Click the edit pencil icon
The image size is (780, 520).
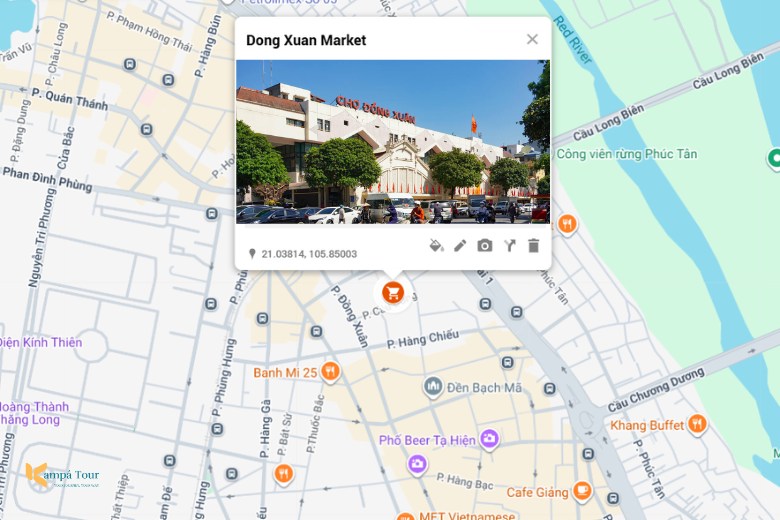[460, 246]
